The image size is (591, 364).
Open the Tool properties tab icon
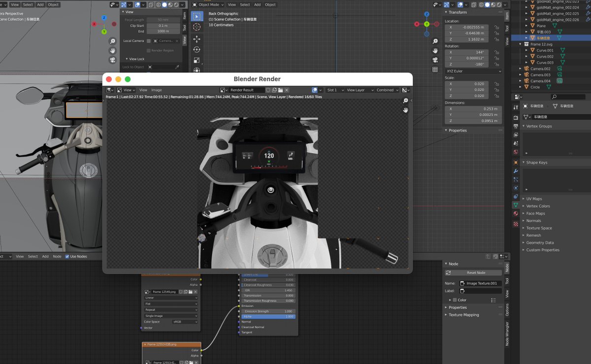[x=516, y=107]
